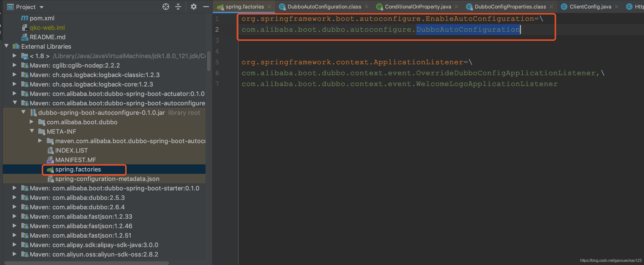Collapse the External Libraries node

pos(6,46)
